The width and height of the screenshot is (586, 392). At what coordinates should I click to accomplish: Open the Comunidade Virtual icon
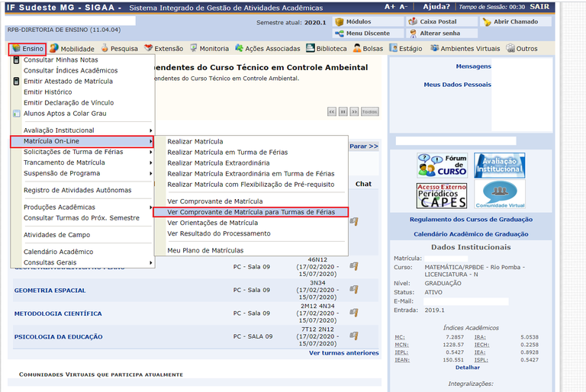[x=499, y=195]
